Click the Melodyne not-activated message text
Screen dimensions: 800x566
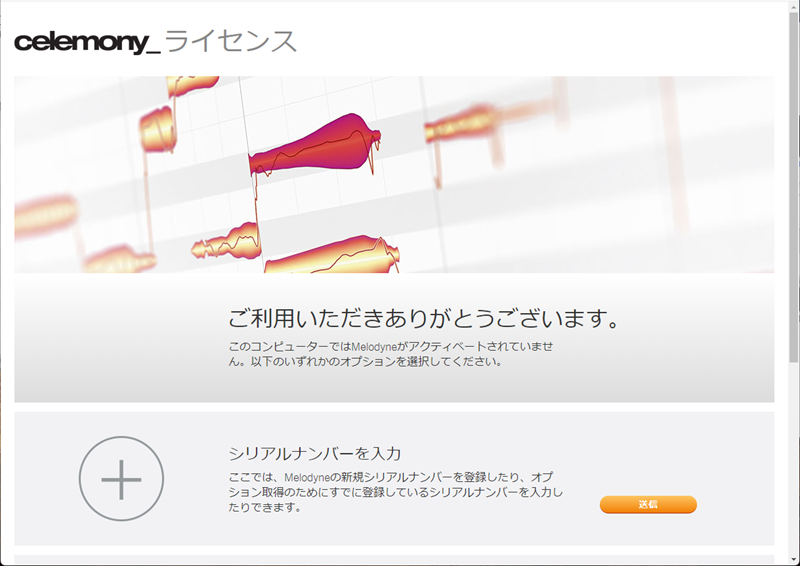point(391,354)
